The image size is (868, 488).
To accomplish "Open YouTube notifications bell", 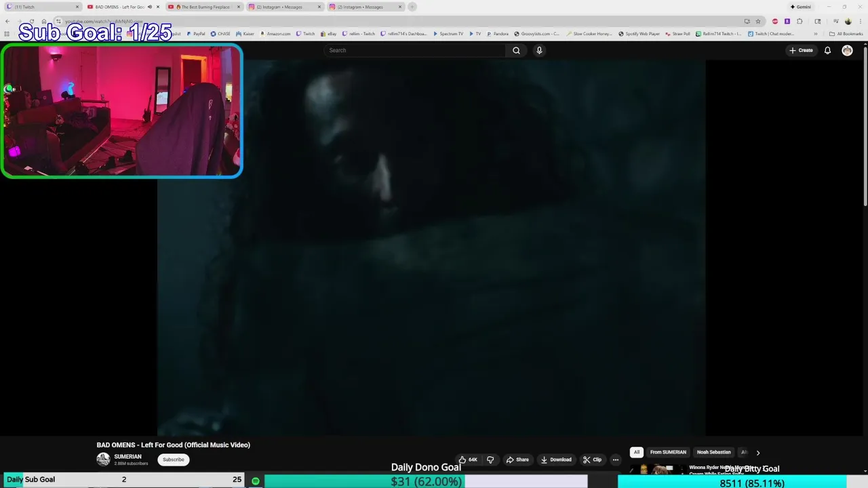I will pyautogui.click(x=827, y=50).
